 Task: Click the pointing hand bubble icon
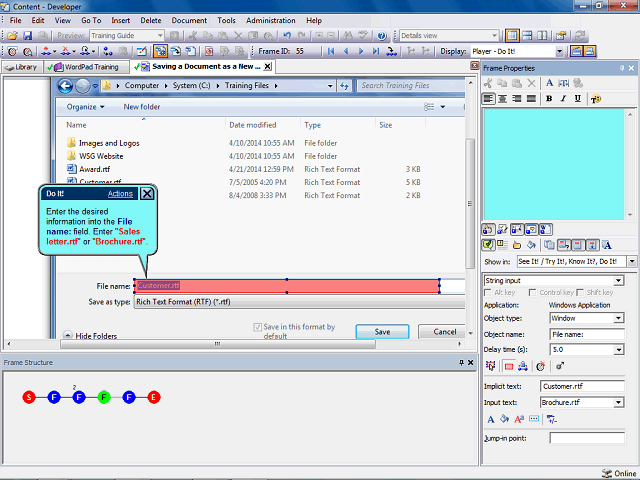(517, 245)
